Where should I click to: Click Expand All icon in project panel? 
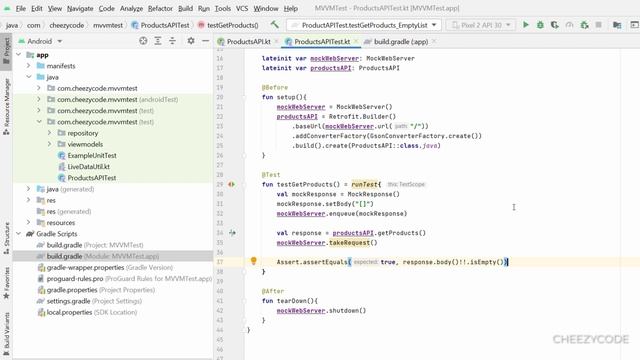click(158, 41)
